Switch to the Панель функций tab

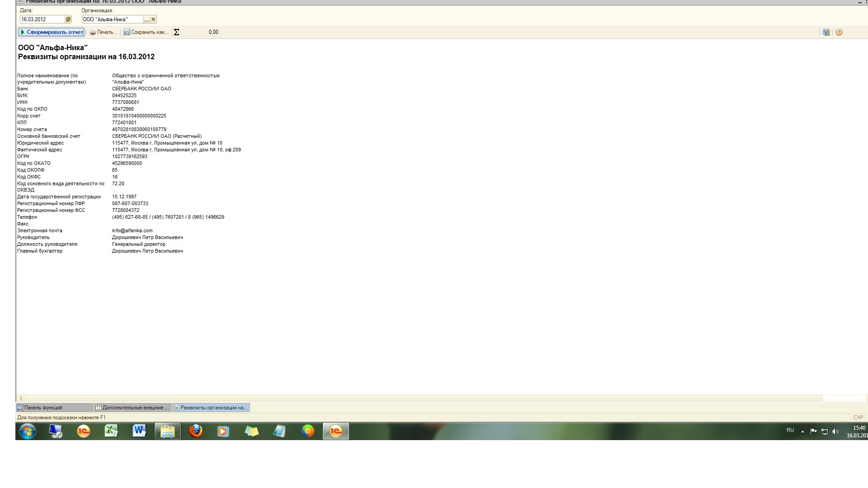pyautogui.click(x=55, y=408)
